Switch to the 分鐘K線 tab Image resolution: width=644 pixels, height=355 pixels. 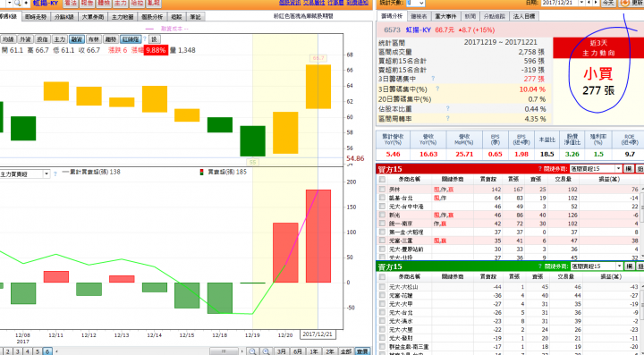click(x=64, y=17)
